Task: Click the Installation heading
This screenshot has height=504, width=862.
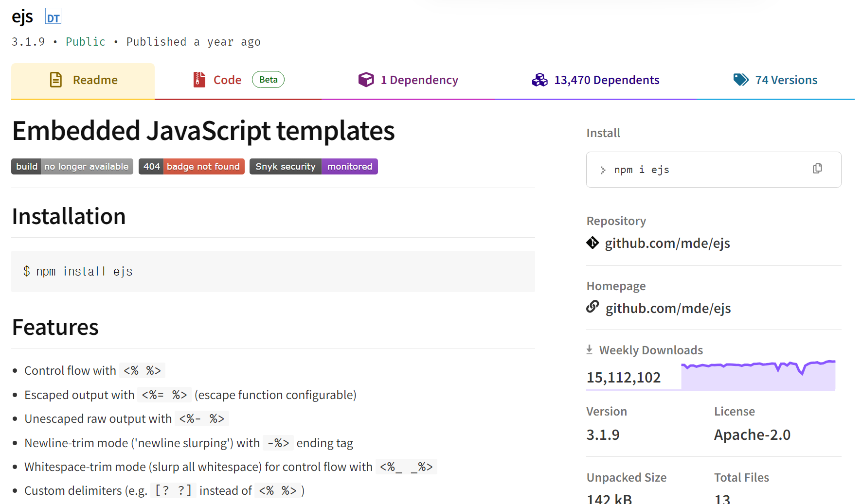Action: (x=69, y=216)
